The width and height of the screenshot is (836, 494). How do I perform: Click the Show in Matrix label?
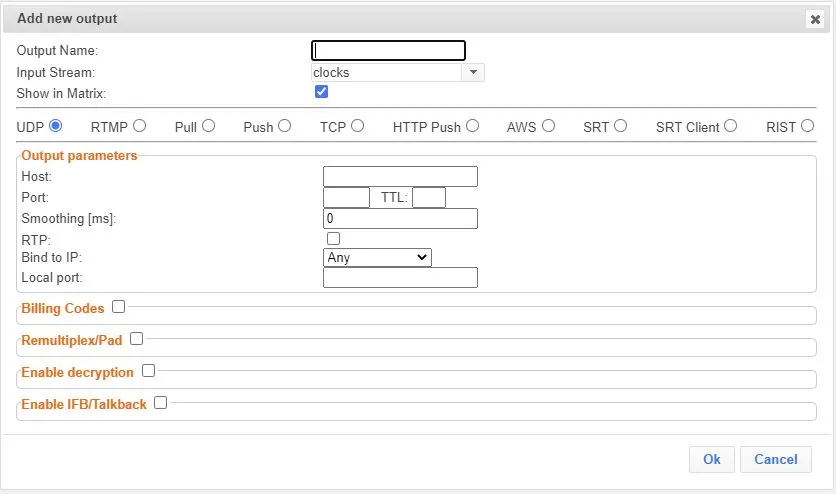(61, 94)
